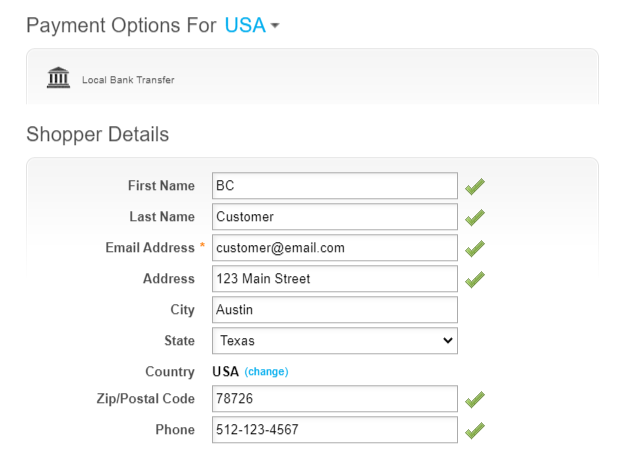629x458 pixels.
Task: Click the Shopper Details heading
Action: (x=97, y=134)
